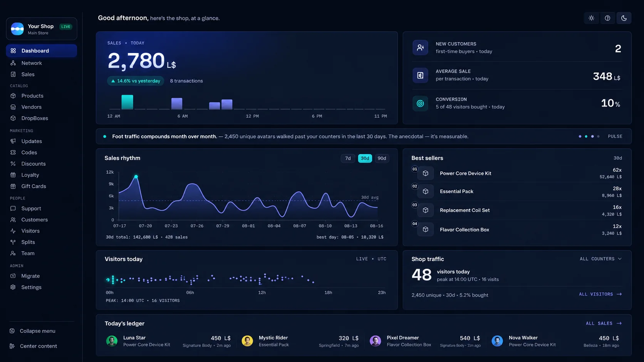644x362 pixels.
Task: Click the DropBoxes cube icon
Action: point(13,118)
